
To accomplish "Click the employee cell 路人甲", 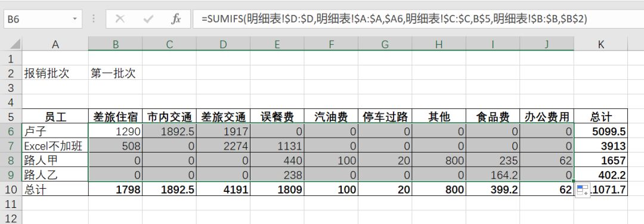I will (55, 160).
